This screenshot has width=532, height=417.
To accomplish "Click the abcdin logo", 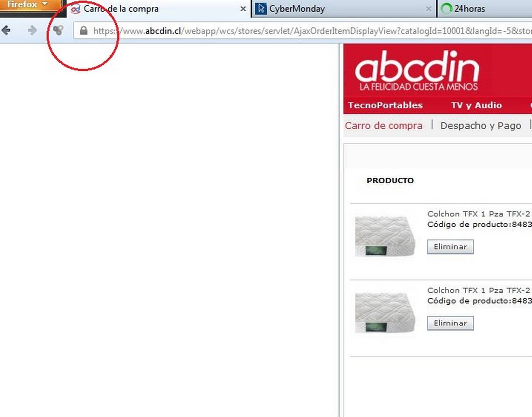I will [x=417, y=71].
